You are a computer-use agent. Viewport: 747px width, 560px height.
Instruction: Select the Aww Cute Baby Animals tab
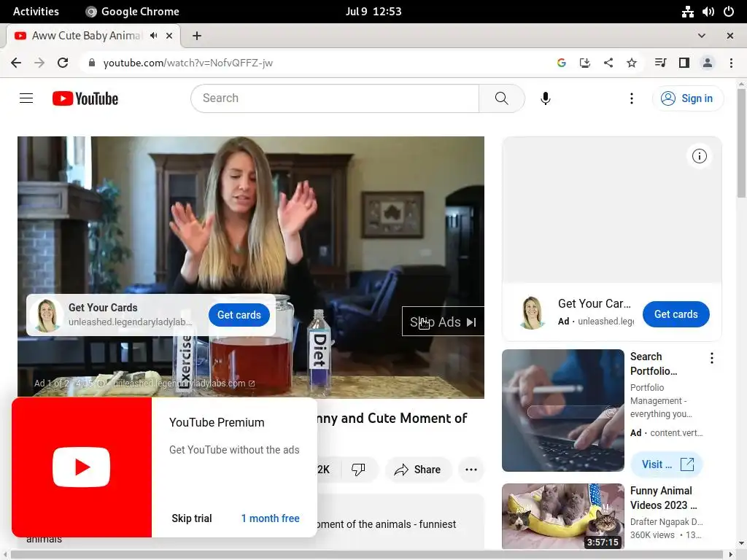tap(93, 36)
